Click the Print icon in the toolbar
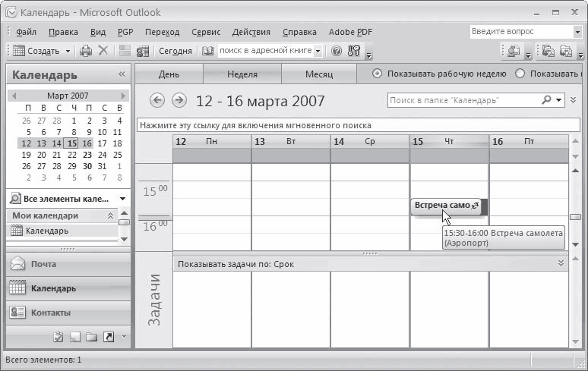 coord(86,51)
